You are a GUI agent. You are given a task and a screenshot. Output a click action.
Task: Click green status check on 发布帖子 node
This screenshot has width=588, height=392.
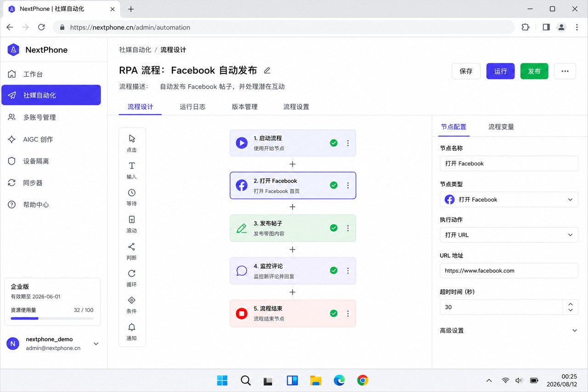(x=334, y=228)
